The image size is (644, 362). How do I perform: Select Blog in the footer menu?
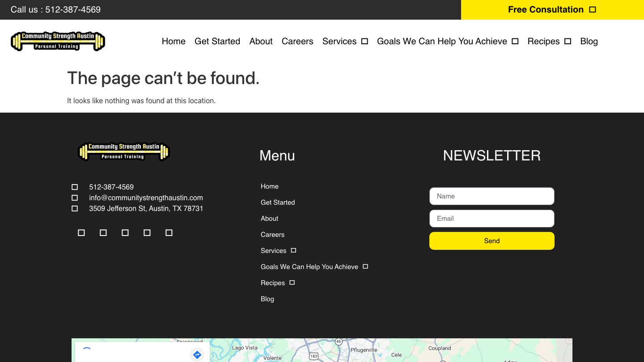tap(267, 299)
